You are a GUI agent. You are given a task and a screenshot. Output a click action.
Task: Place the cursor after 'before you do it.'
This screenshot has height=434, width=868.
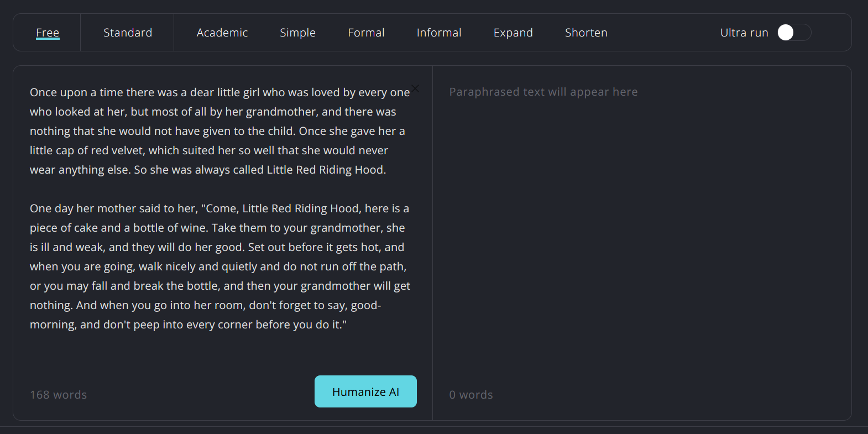347,325
